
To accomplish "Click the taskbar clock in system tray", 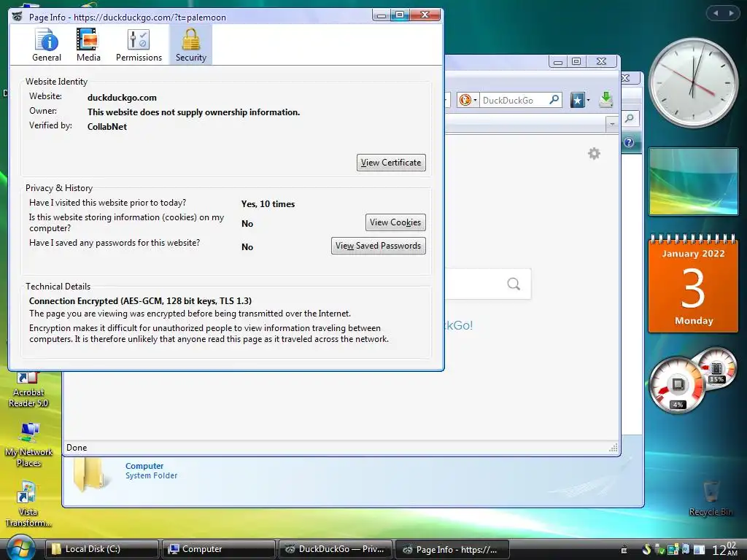I will (724, 549).
